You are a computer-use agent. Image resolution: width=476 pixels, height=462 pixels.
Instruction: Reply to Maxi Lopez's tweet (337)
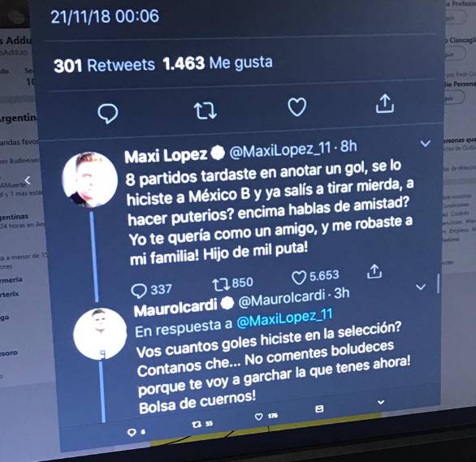pyautogui.click(x=139, y=291)
